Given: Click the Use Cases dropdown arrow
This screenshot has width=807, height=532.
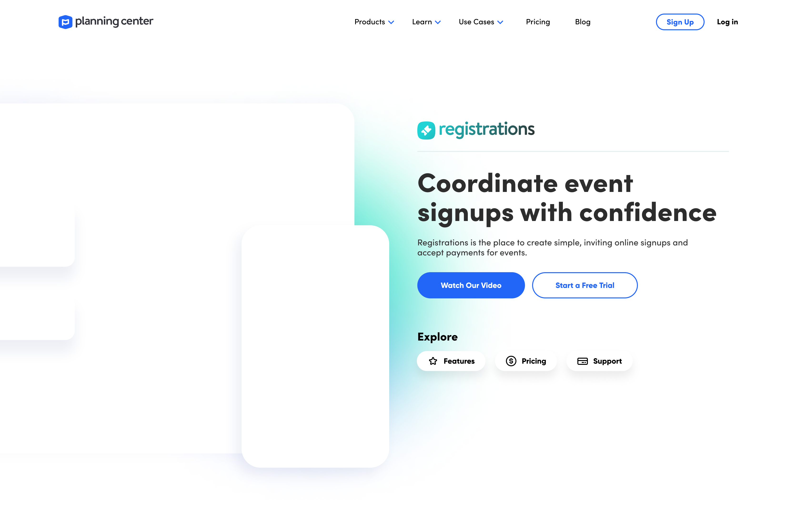Looking at the screenshot, I should tap(501, 22).
